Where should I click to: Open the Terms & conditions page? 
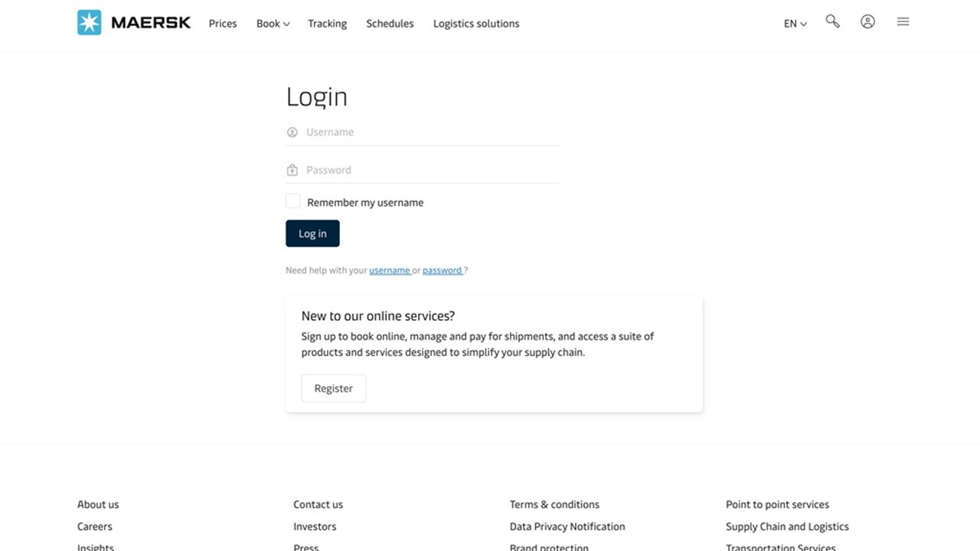[x=554, y=504]
